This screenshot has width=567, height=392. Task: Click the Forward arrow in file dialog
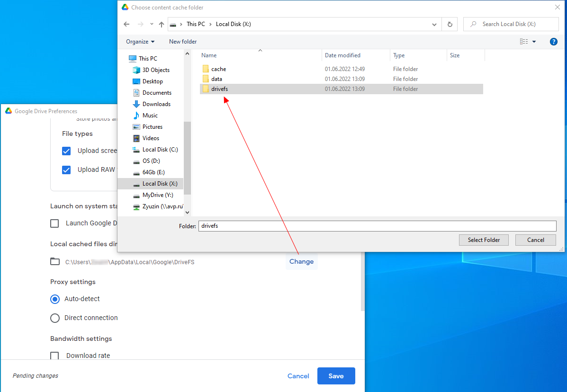coord(140,24)
